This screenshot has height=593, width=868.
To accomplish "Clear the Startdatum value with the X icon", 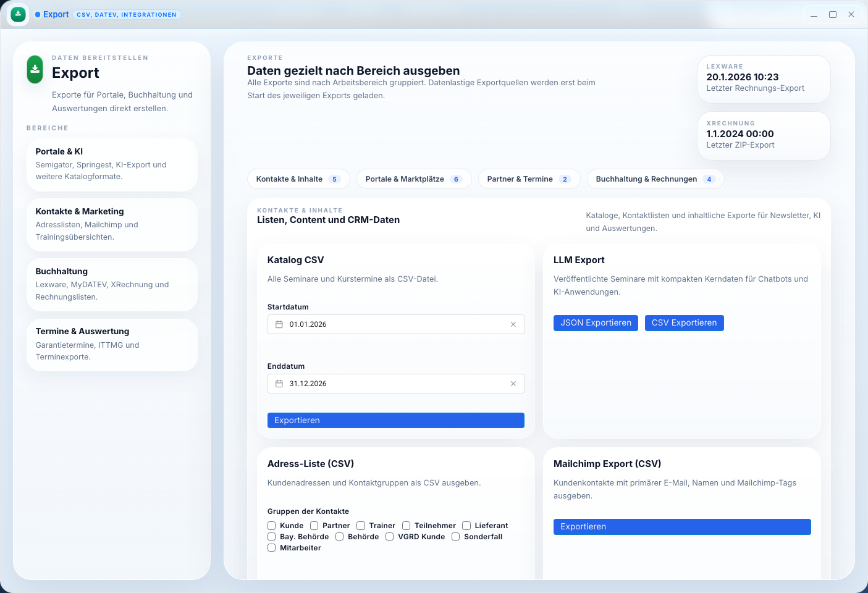I will (513, 324).
